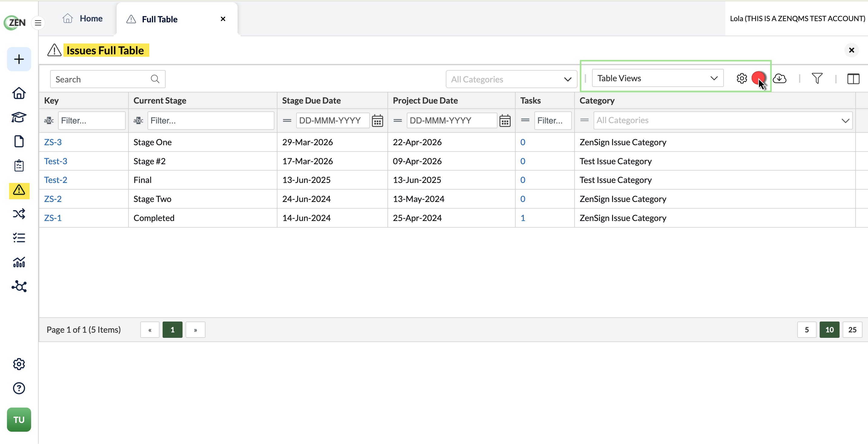
Task: Click the search magnifier icon
Action: tap(155, 79)
